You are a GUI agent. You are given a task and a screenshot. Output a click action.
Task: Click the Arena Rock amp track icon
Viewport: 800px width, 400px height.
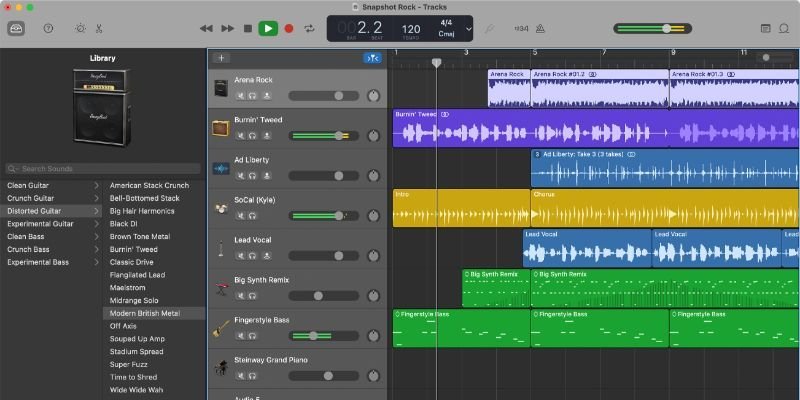[221, 88]
